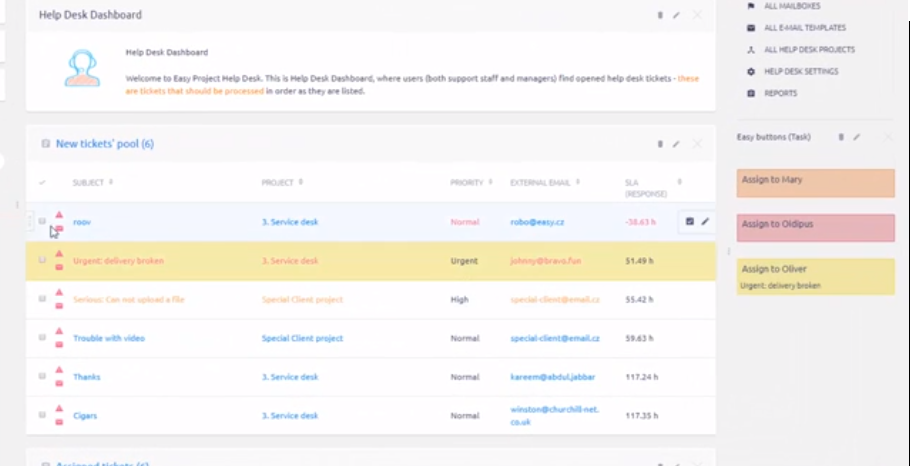Click pencil icon beside Easy buttons (Task)
This screenshot has height=466, width=910.
[857, 137]
